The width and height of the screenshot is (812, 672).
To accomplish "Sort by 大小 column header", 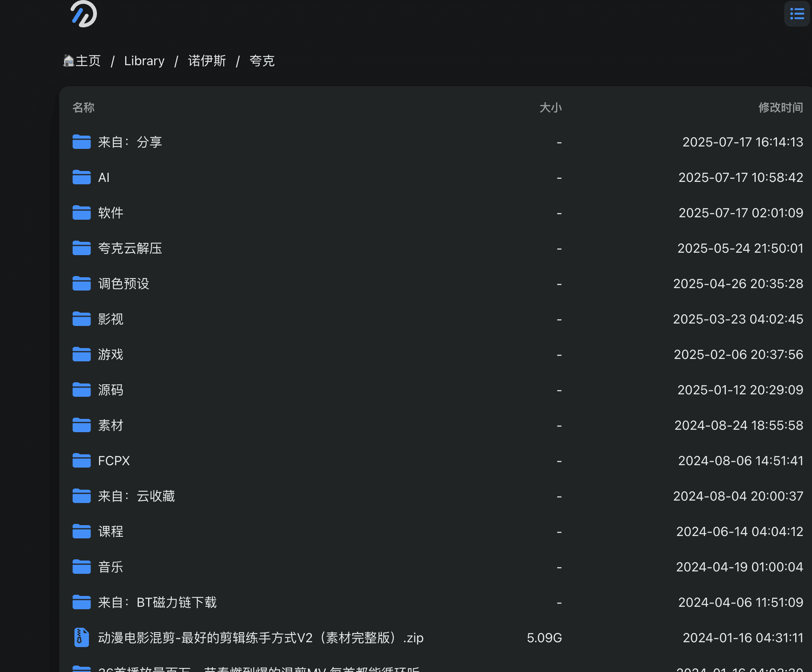I will [x=550, y=107].
